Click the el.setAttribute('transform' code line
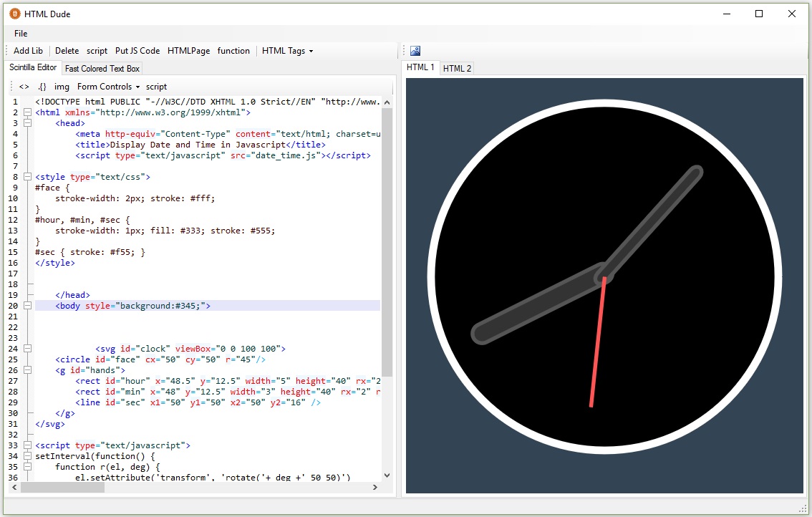 click(213, 477)
